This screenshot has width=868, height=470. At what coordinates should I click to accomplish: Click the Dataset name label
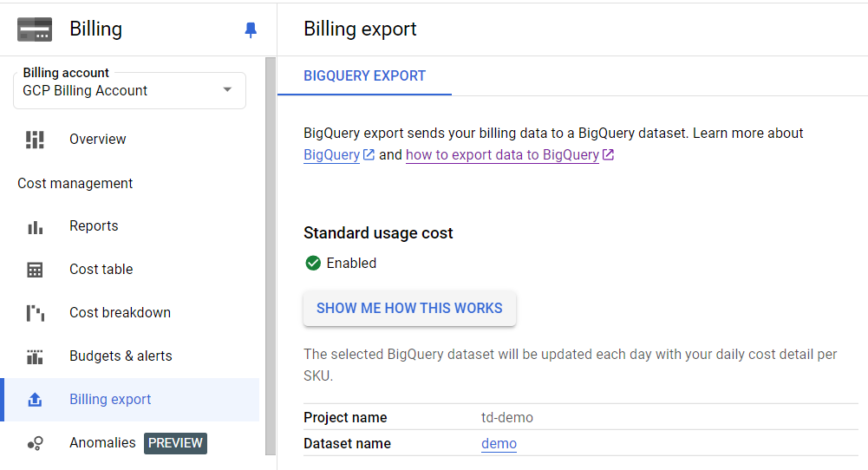(x=347, y=443)
